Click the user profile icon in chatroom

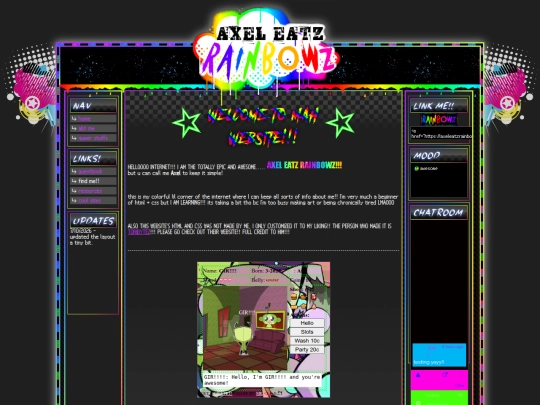point(418,375)
